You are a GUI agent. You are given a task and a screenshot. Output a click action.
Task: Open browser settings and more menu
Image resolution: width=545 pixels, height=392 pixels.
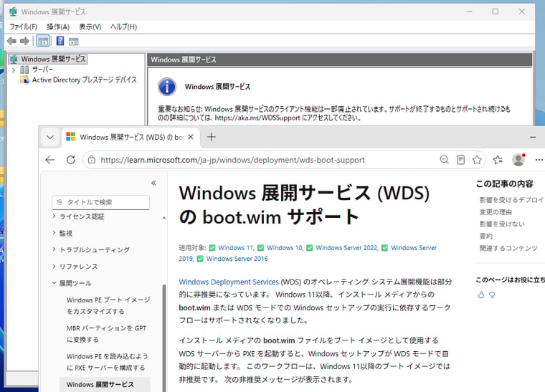click(x=539, y=160)
